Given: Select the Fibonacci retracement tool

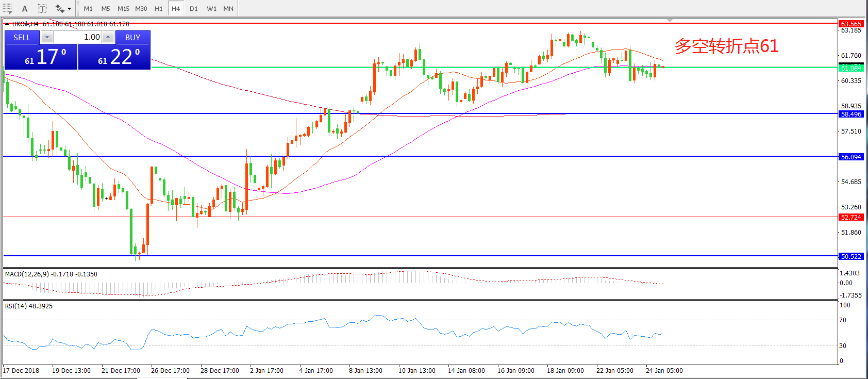Looking at the screenshot, I should [x=7, y=8].
